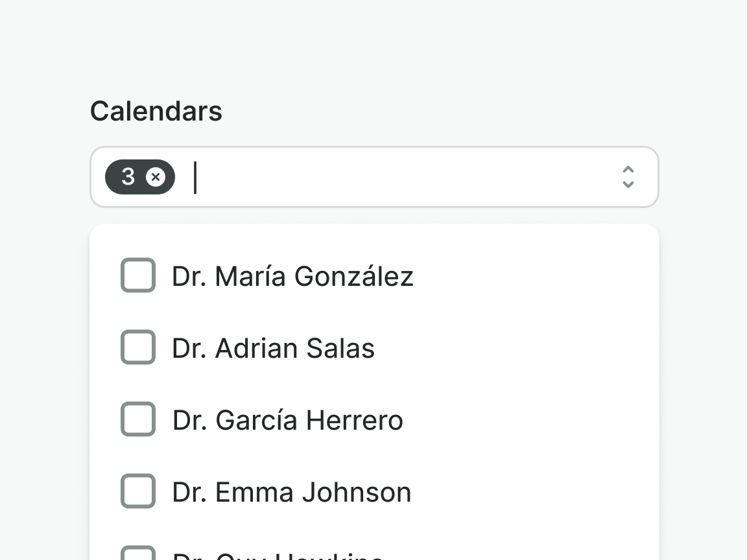Select the Dr. Emma Johnson option text

[x=291, y=492]
